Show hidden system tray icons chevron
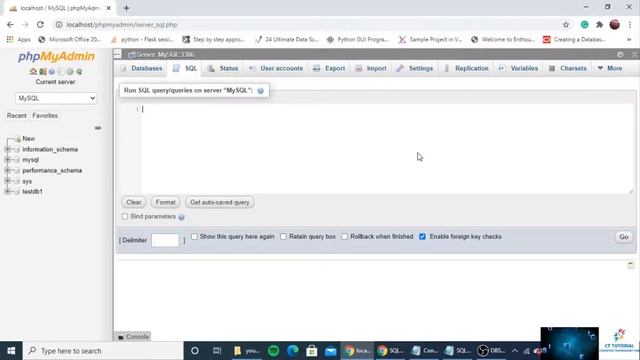Screen dimensions: 640x360 (x=515, y=351)
